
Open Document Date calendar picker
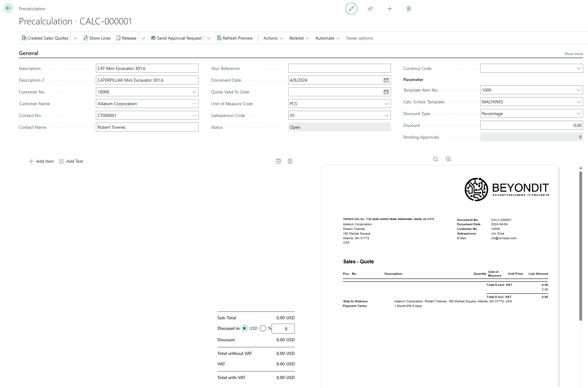coord(386,80)
